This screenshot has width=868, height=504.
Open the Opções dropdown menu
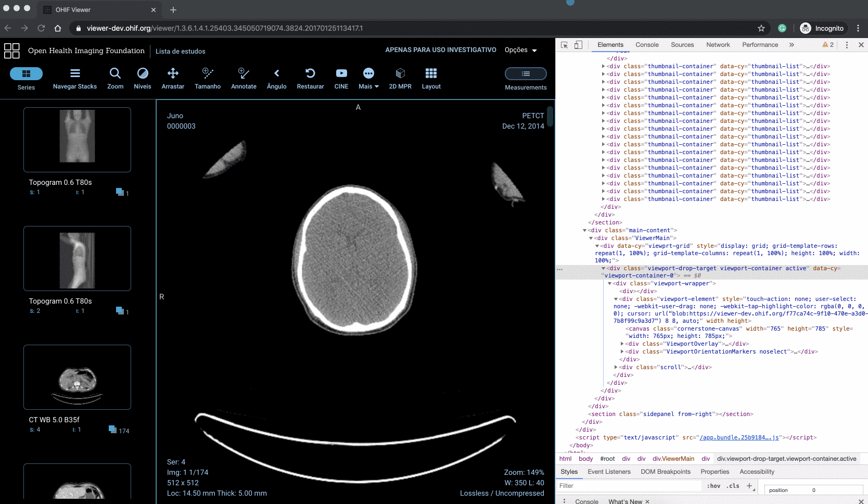point(520,50)
